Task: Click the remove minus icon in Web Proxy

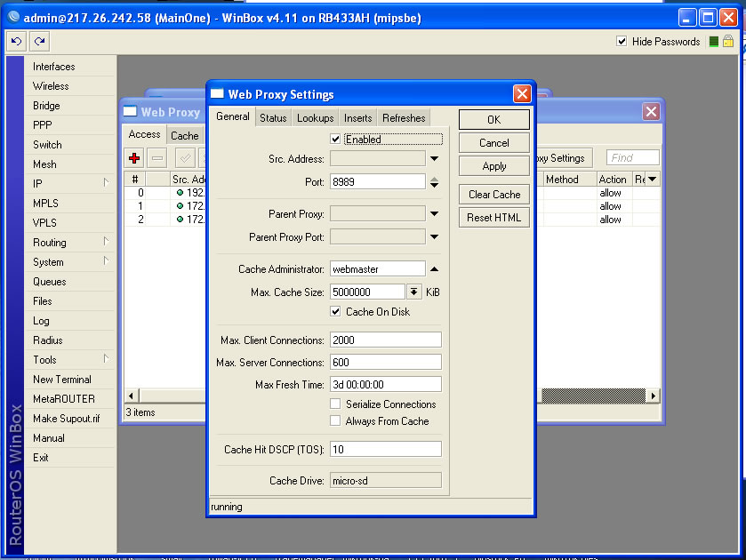Action: (157, 158)
